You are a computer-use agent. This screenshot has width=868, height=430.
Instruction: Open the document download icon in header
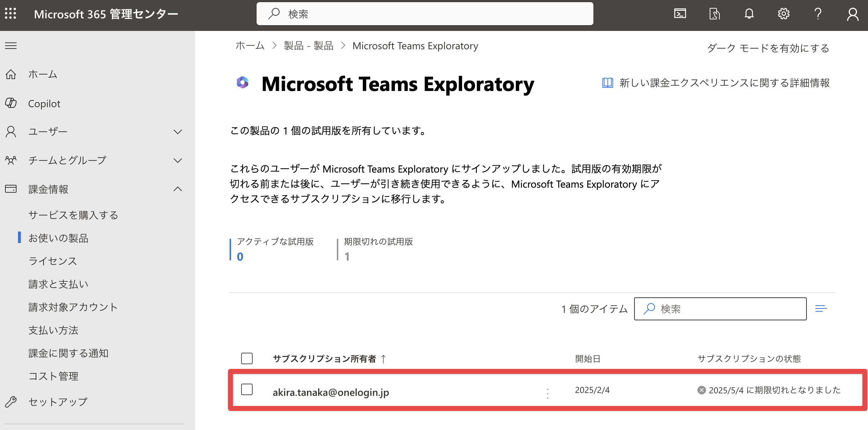tap(714, 14)
